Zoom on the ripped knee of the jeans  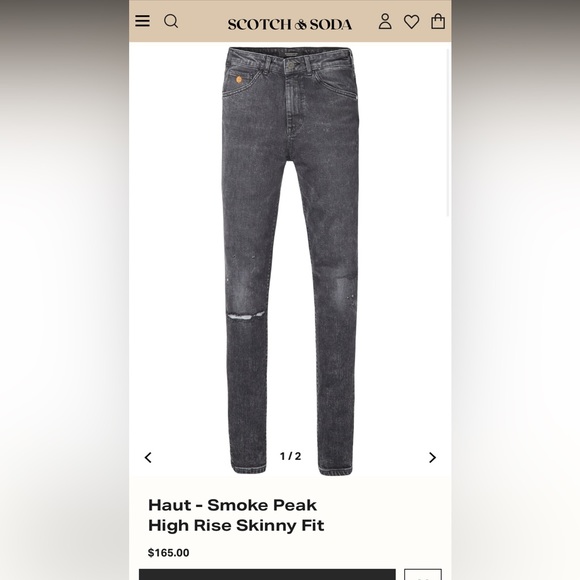246,316
